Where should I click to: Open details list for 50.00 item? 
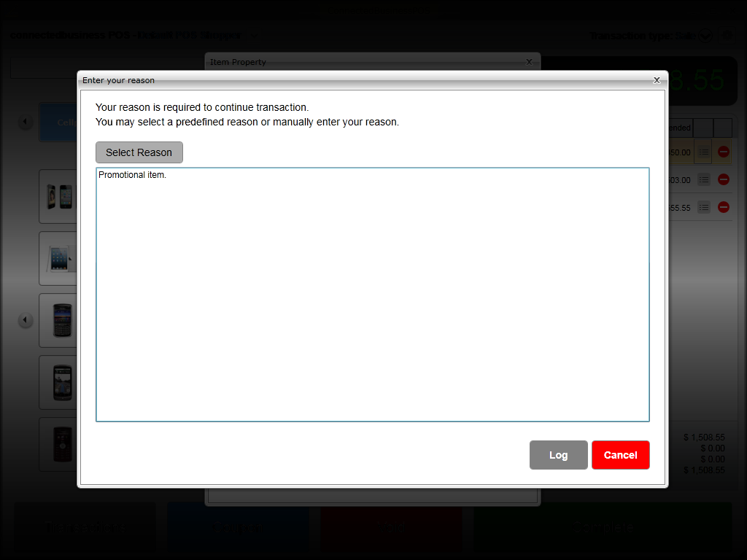coord(704,152)
